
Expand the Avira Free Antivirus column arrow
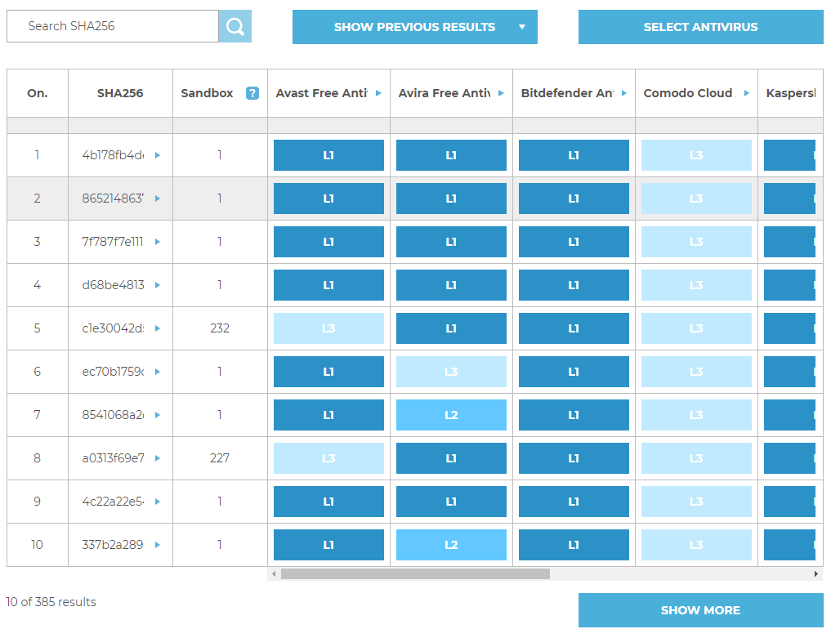tap(502, 93)
